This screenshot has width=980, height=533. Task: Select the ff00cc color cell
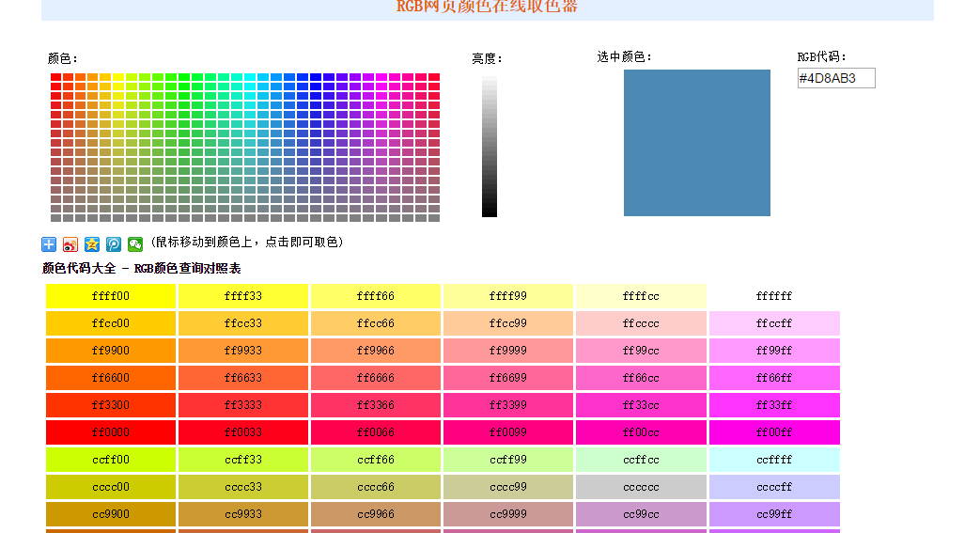point(641,432)
